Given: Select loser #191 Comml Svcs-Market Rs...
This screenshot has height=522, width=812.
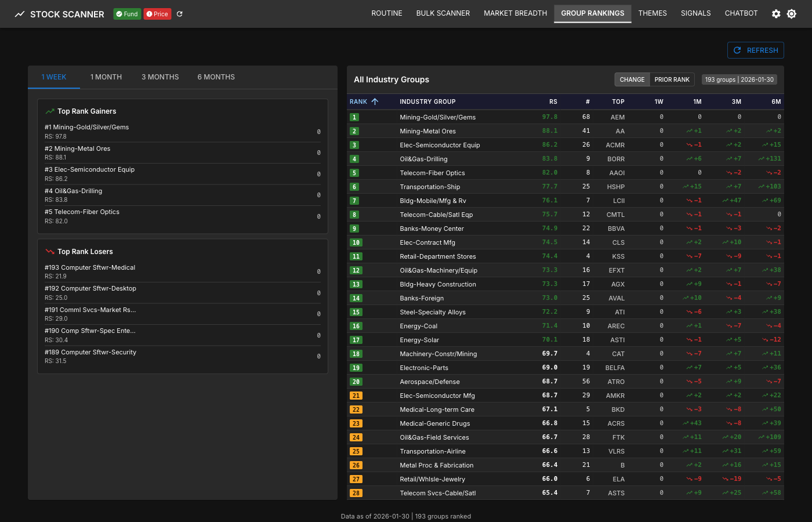Looking at the screenshot, I should [x=183, y=314].
